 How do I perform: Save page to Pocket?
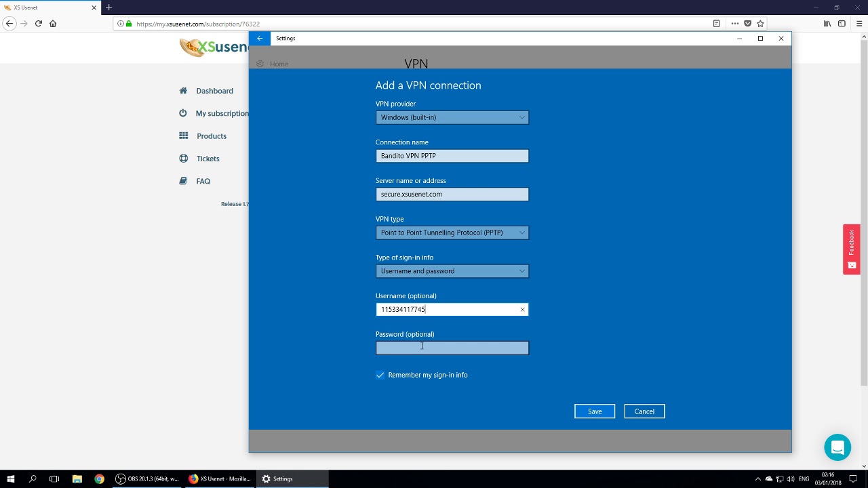pos(747,24)
